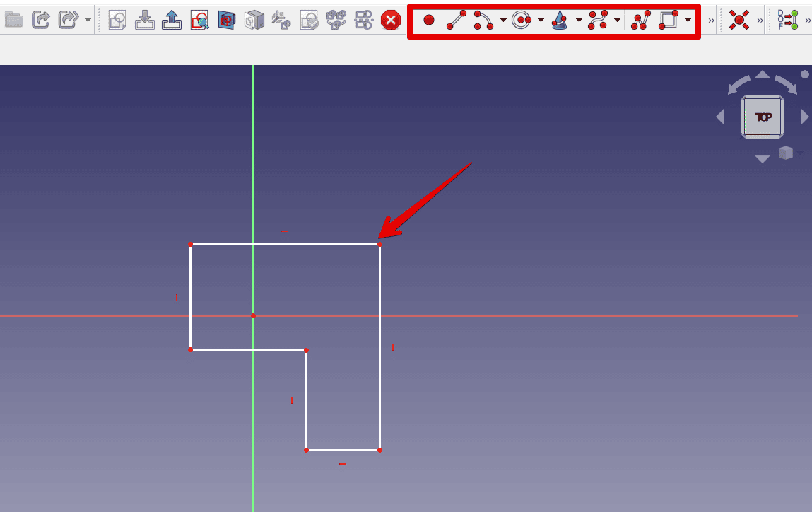The image size is (812, 512).
Task: Expand the circle tool options
Action: pyautogui.click(x=539, y=20)
